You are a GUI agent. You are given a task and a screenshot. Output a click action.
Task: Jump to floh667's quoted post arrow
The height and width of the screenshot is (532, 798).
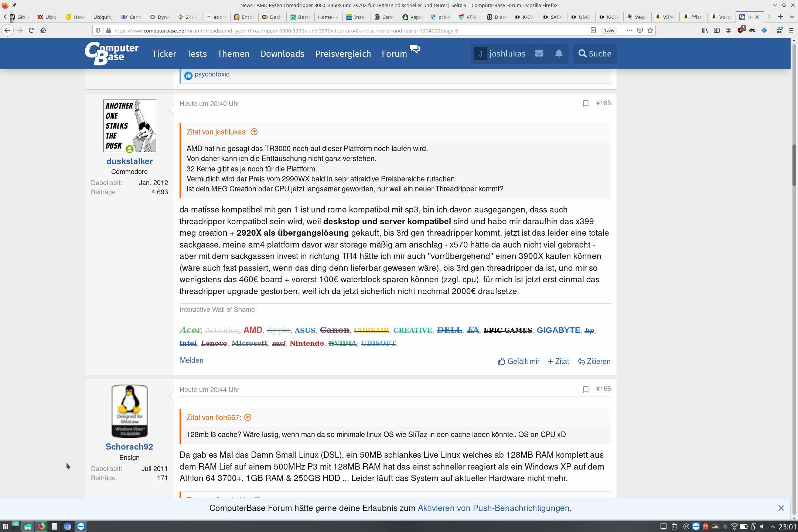click(x=248, y=417)
